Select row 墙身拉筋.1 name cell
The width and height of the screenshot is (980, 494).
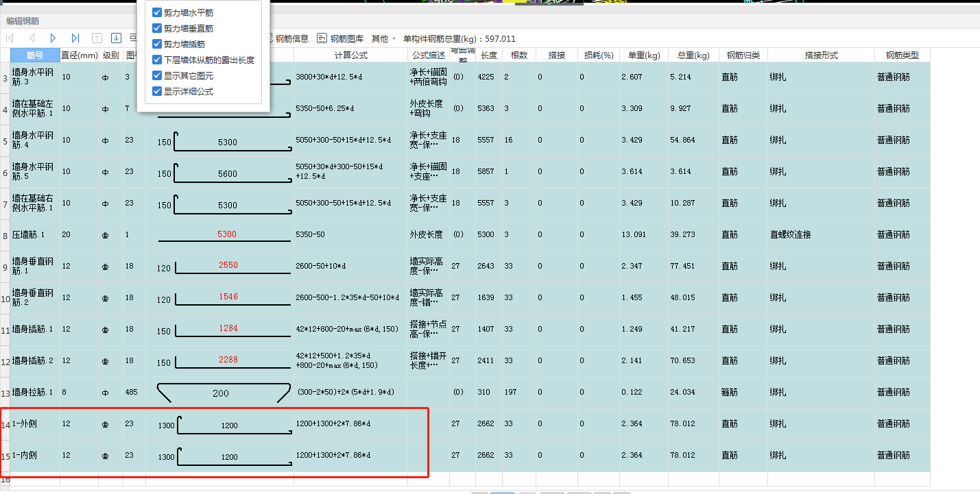pos(35,393)
